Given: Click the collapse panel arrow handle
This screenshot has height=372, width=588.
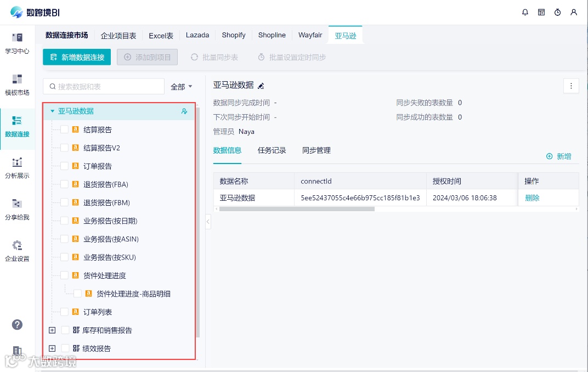Looking at the screenshot, I should point(208,222).
